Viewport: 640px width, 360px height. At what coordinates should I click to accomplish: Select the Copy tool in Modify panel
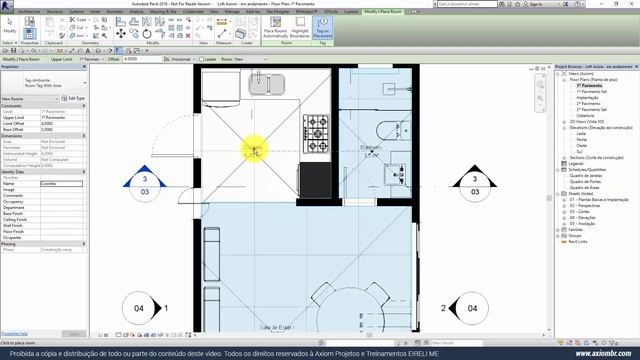[x=134, y=34]
